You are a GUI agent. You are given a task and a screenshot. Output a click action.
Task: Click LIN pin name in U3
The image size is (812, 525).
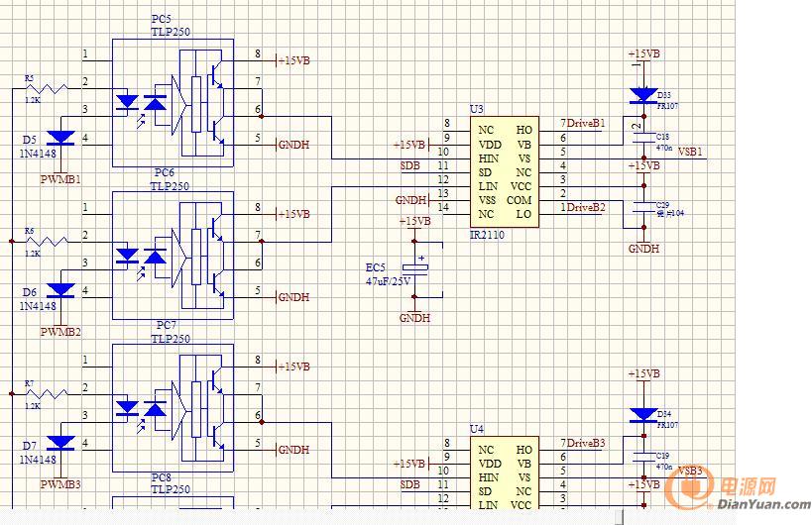[x=489, y=186]
